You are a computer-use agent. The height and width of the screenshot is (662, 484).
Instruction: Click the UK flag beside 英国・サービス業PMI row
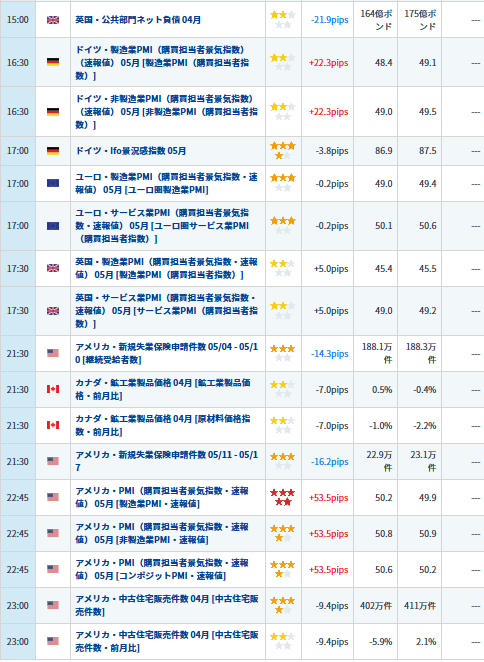pos(53,311)
